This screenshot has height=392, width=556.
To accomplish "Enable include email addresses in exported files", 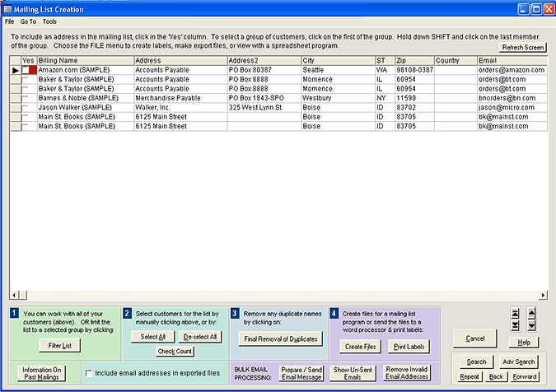I will coord(90,374).
